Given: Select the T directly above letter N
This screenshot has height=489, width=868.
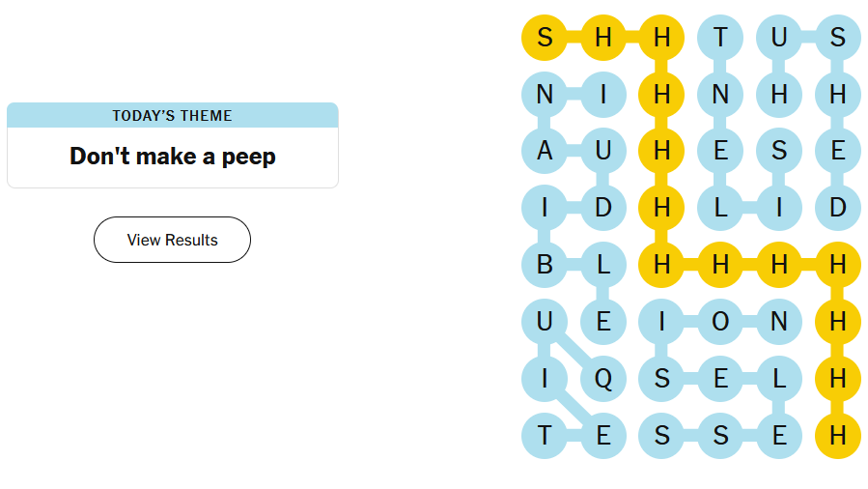Looking at the screenshot, I should click(x=720, y=38).
